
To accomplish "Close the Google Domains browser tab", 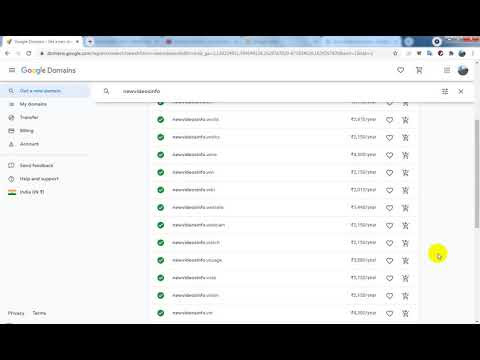I will 77,42.
